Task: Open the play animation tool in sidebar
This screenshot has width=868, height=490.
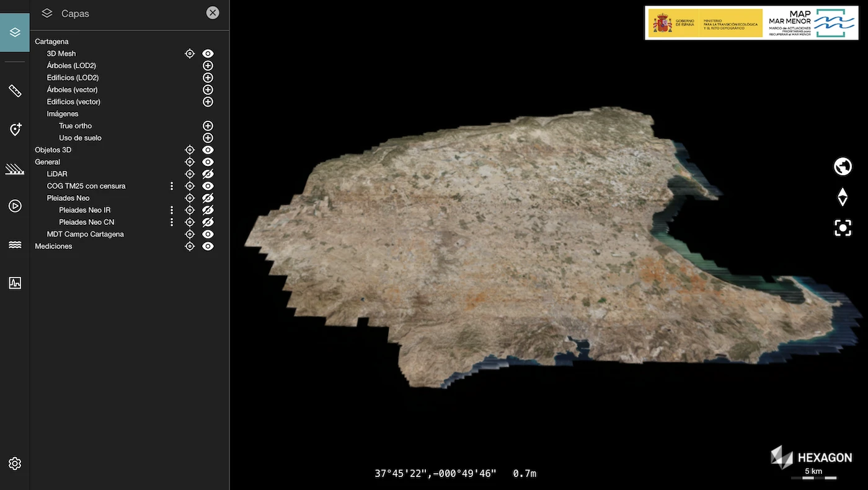Action: [15, 206]
